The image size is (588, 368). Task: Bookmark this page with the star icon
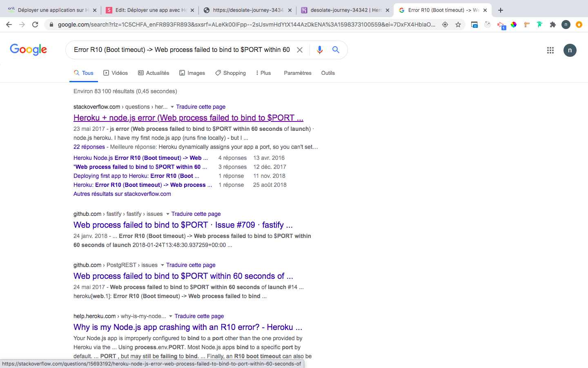click(458, 25)
